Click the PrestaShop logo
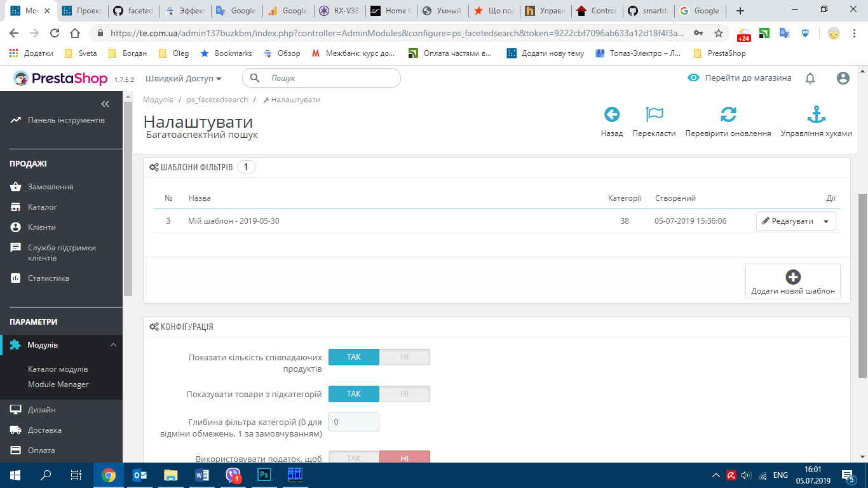Screen dimensions: 868x488 [61, 78]
